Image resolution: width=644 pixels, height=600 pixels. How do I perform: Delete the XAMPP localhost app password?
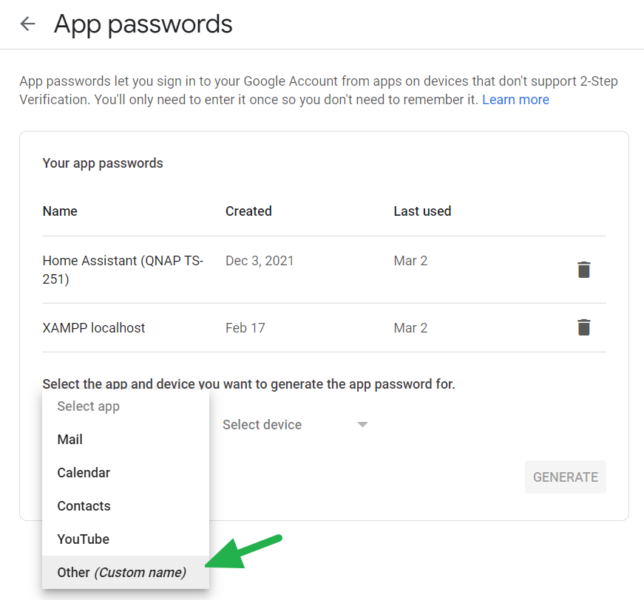click(x=584, y=327)
